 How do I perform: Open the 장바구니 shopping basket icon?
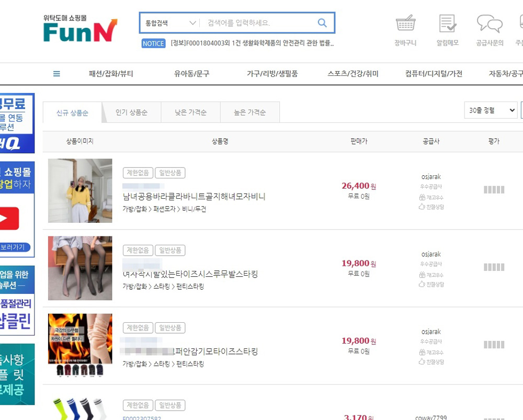405,23
